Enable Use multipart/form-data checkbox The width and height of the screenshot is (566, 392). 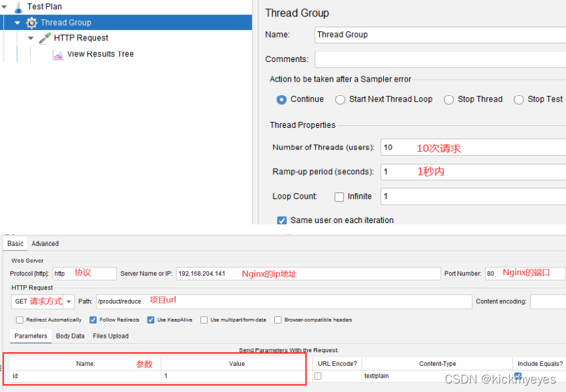pyautogui.click(x=204, y=320)
